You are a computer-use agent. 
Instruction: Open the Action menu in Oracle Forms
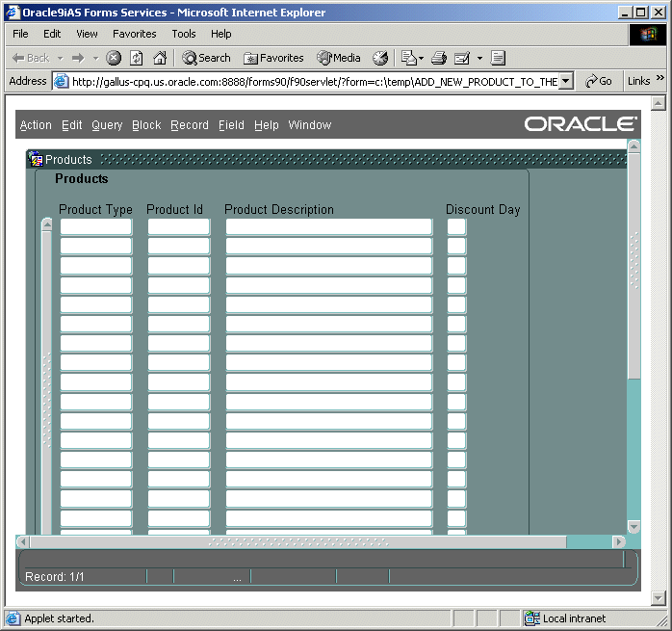(x=36, y=125)
